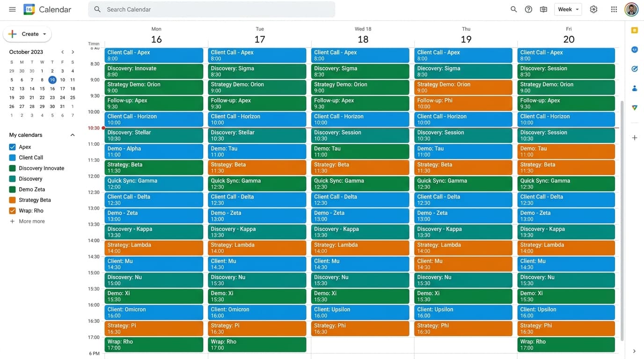Hide the side panel with the bottom-right chevron

(x=635, y=351)
